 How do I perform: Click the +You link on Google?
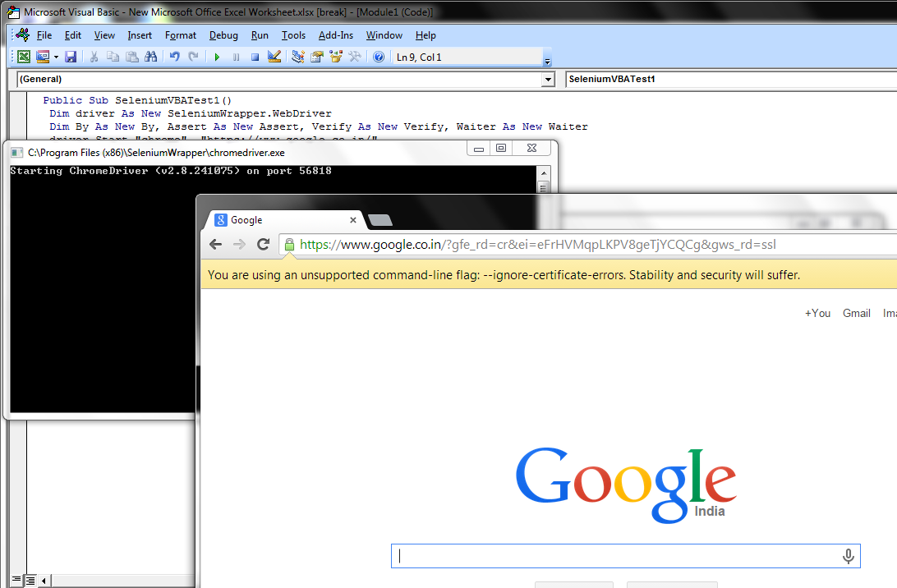817,314
